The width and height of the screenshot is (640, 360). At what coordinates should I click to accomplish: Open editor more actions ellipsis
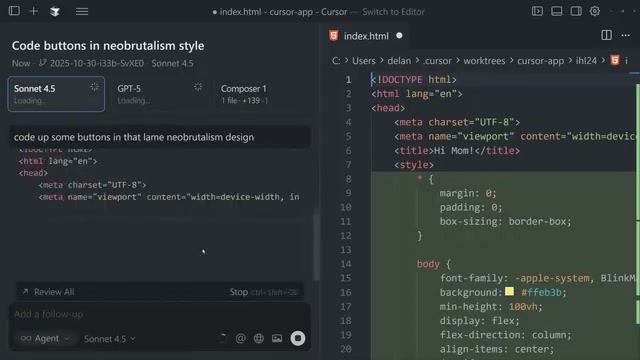pyautogui.click(x=625, y=36)
